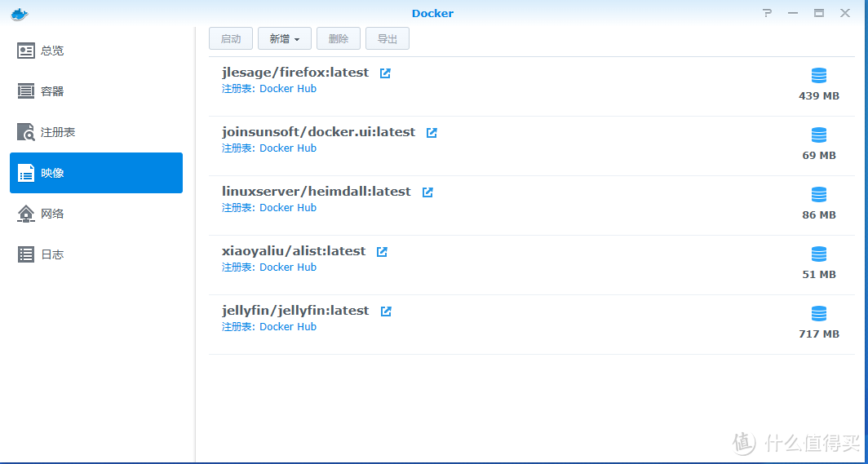Open external link for jlesage/firefox image
The image size is (868, 464).
385,73
